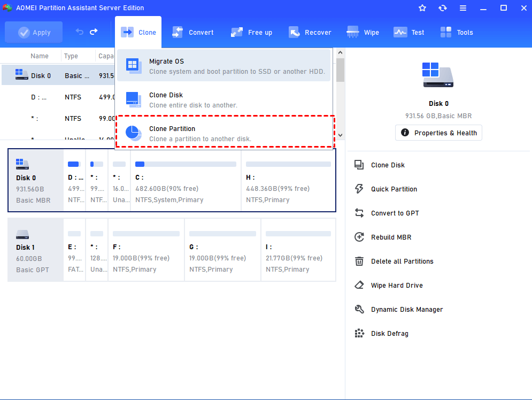This screenshot has width=532, height=400.
Task: Open the Tools menu
Action: pyautogui.click(x=456, y=32)
